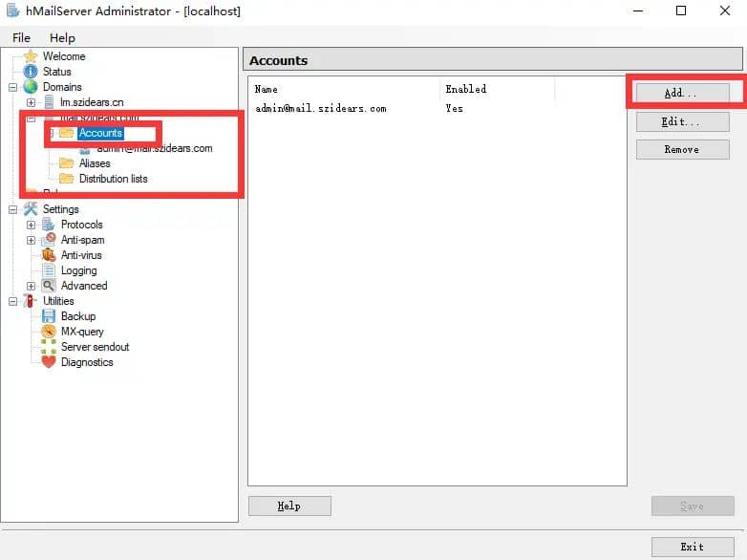Select the Anti-virus bug icon
The width and height of the screenshot is (747, 560).
tap(49, 255)
